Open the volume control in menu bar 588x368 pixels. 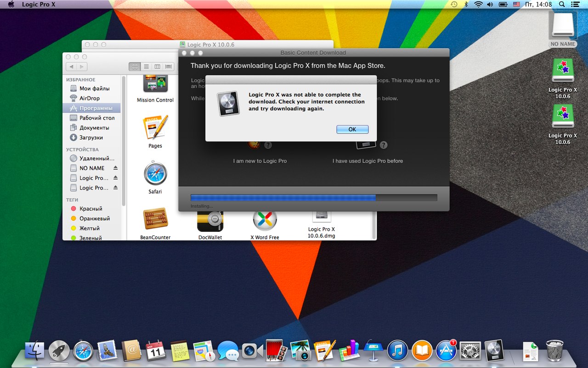[490, 4]
